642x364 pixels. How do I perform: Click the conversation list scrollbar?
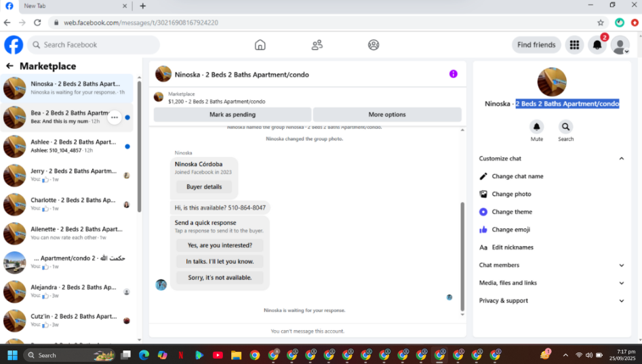(139, 146)
